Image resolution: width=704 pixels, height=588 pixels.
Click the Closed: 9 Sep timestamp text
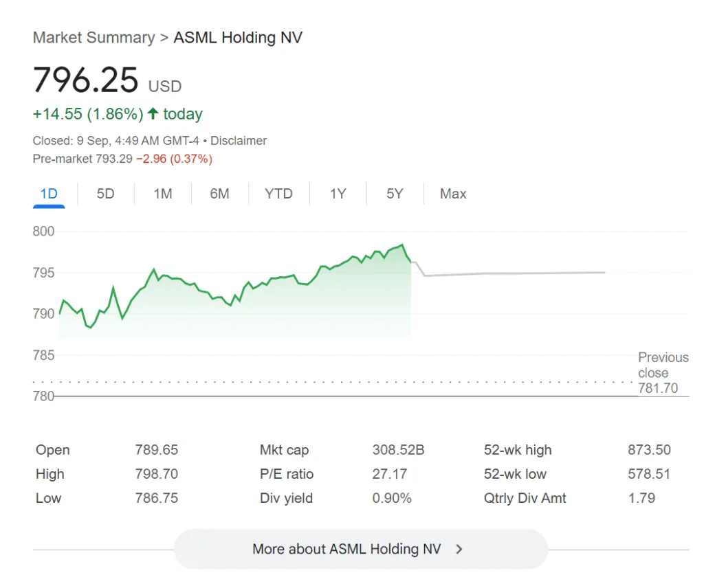click(x=115, y=141)
